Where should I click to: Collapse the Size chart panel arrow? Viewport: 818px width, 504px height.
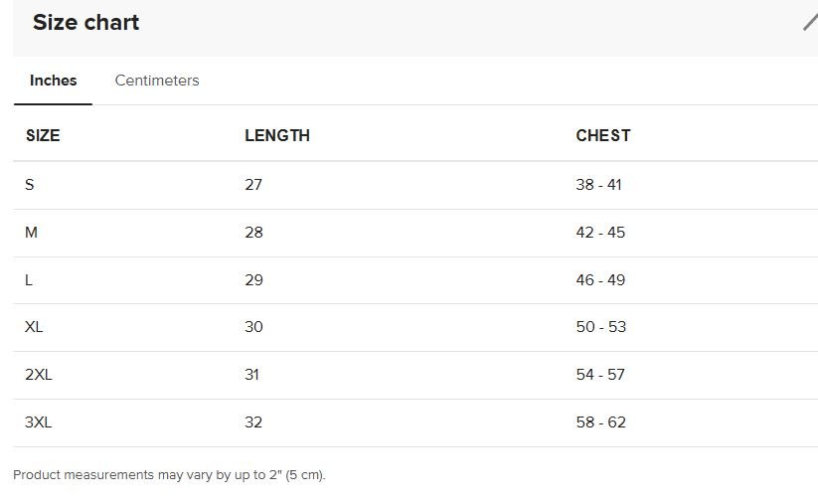tap(810, 22)
